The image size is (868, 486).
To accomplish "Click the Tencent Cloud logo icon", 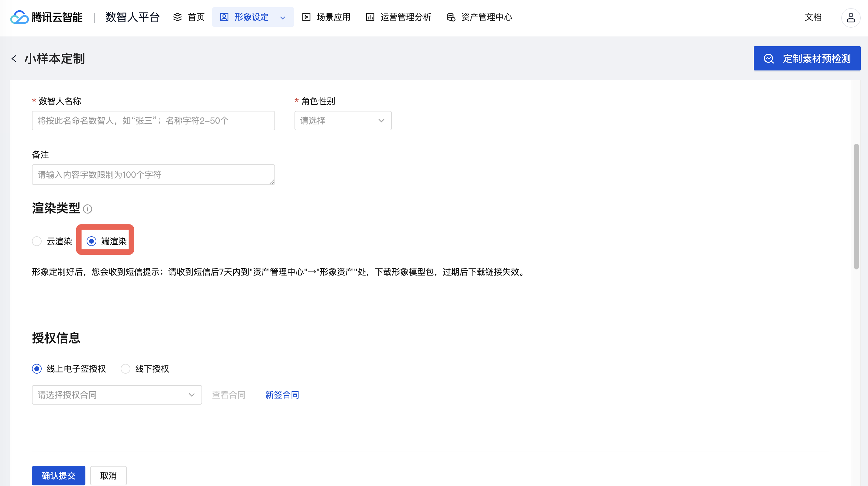I will coord(19,17).
